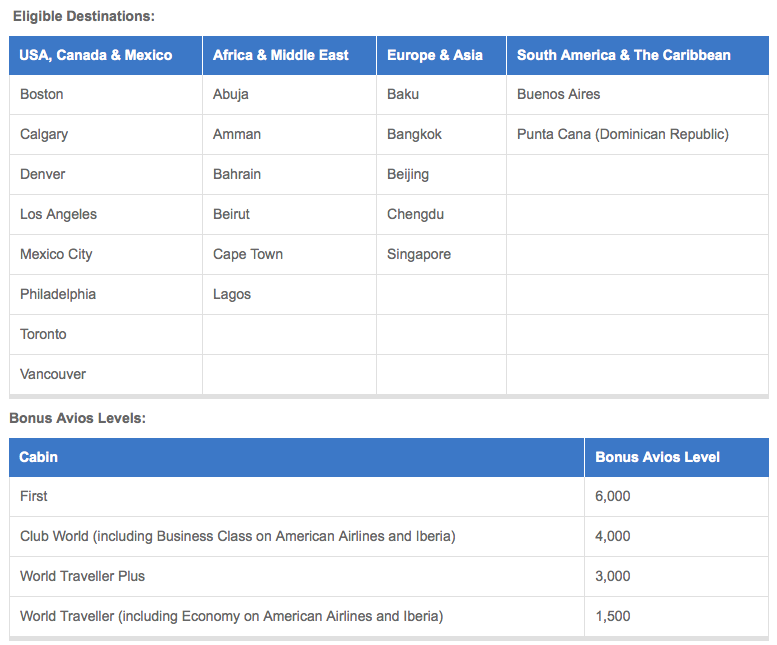777x645 pixels.
Task: Select the First cabin row
Action: pyautogui.click(x=389, y=497)
